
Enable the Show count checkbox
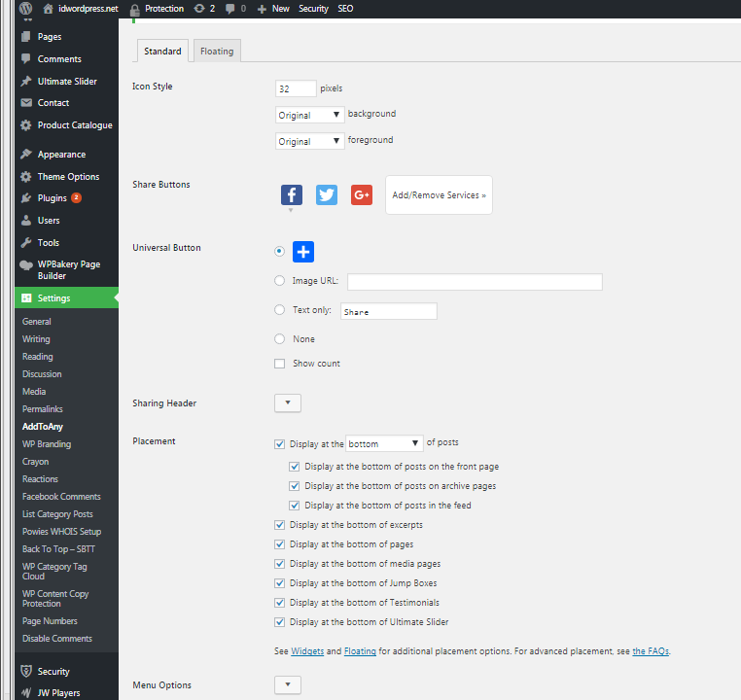pyautogui.click(x=280, y=364)
